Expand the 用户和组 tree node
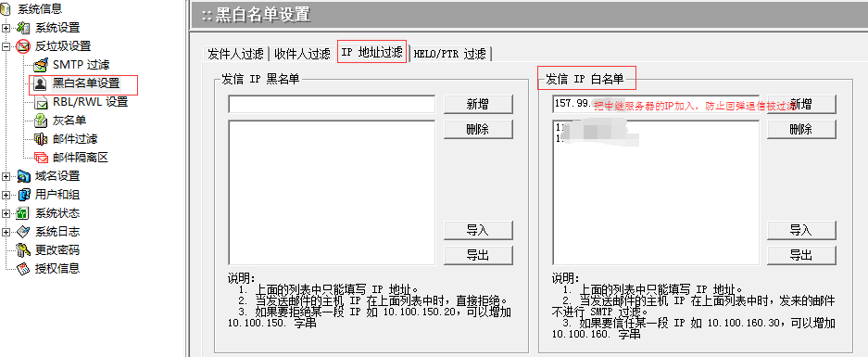 (6, 195)
